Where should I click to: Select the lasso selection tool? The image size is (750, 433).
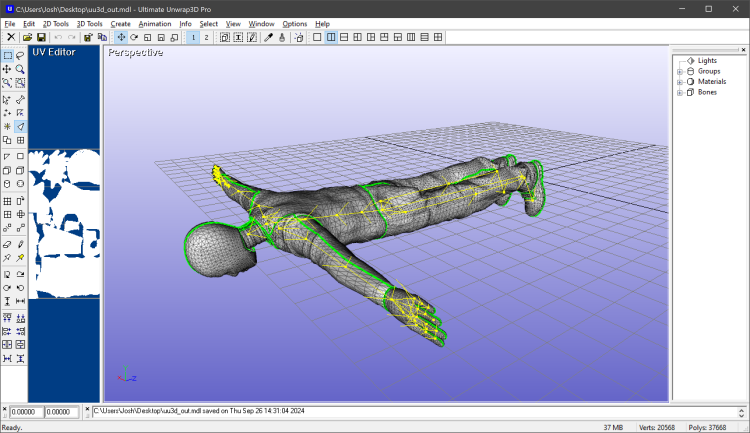click(20, 56)
